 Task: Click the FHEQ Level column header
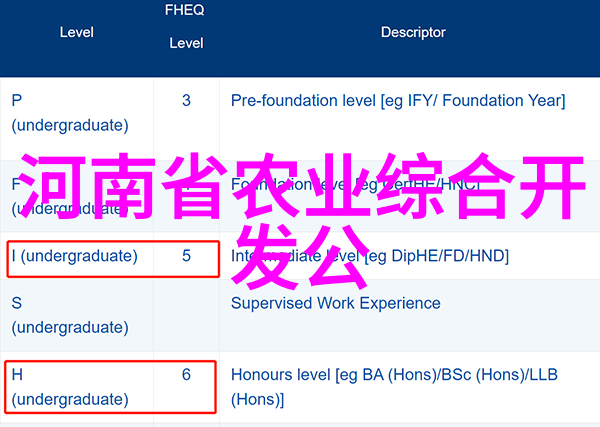[x=185, y=26]
